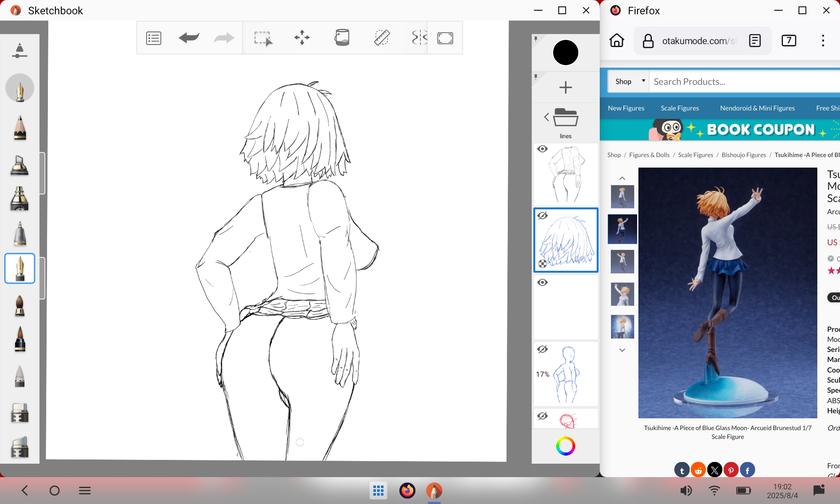Select the bottom eraser block brush
The height and width of the screenshot is (504, 840).
pyautogui.click(x=19, y=446)
